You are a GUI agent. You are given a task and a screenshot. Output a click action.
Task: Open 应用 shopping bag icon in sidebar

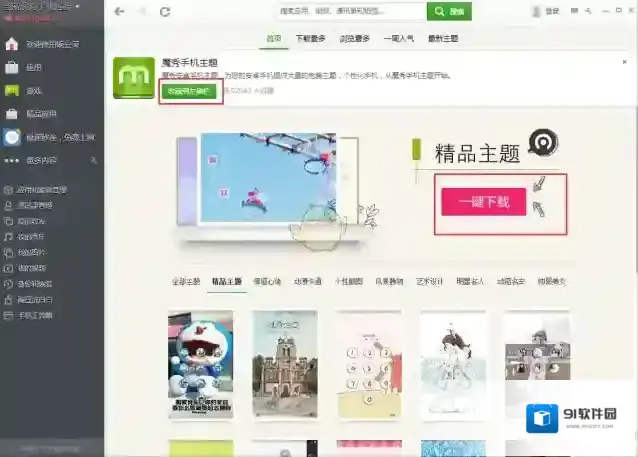coord(11,68)
